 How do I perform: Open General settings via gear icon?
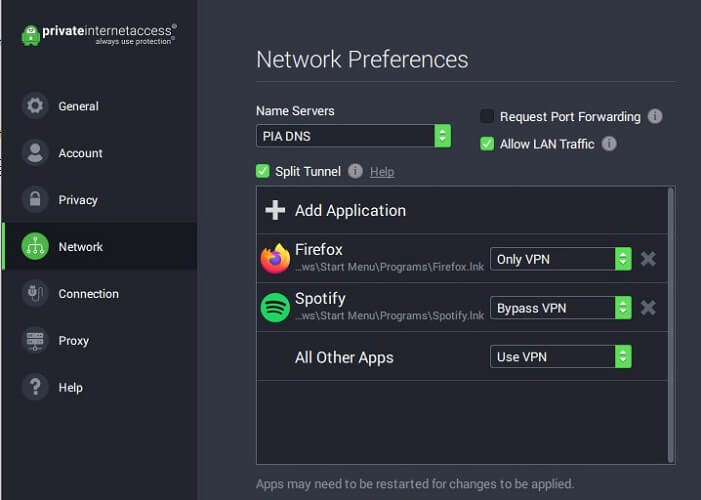pos(35,106)
